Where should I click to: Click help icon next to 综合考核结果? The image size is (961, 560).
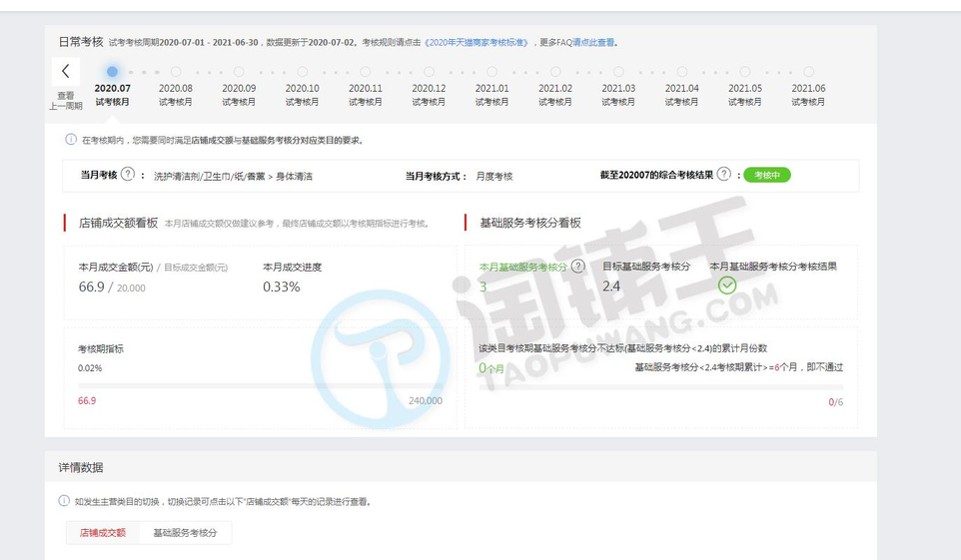[723, 175]
